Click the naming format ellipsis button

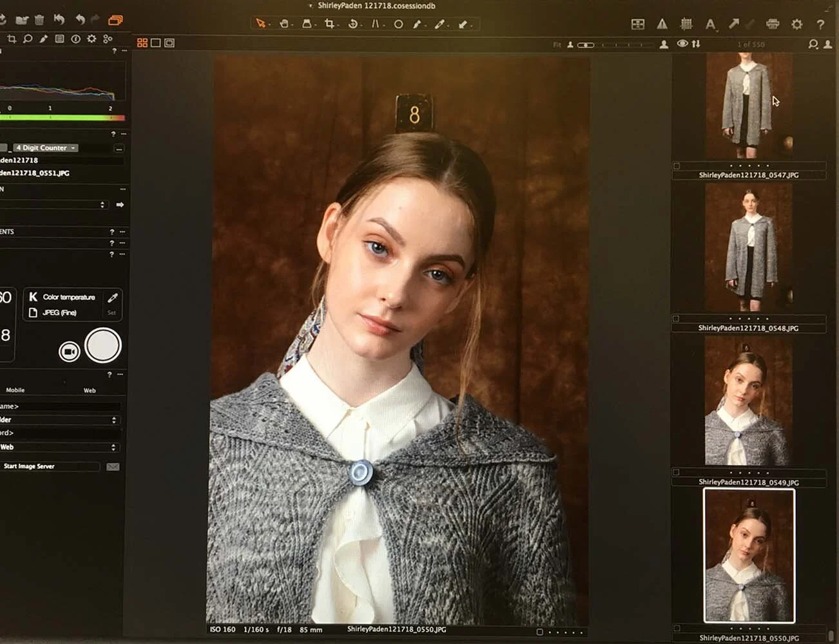119,148
